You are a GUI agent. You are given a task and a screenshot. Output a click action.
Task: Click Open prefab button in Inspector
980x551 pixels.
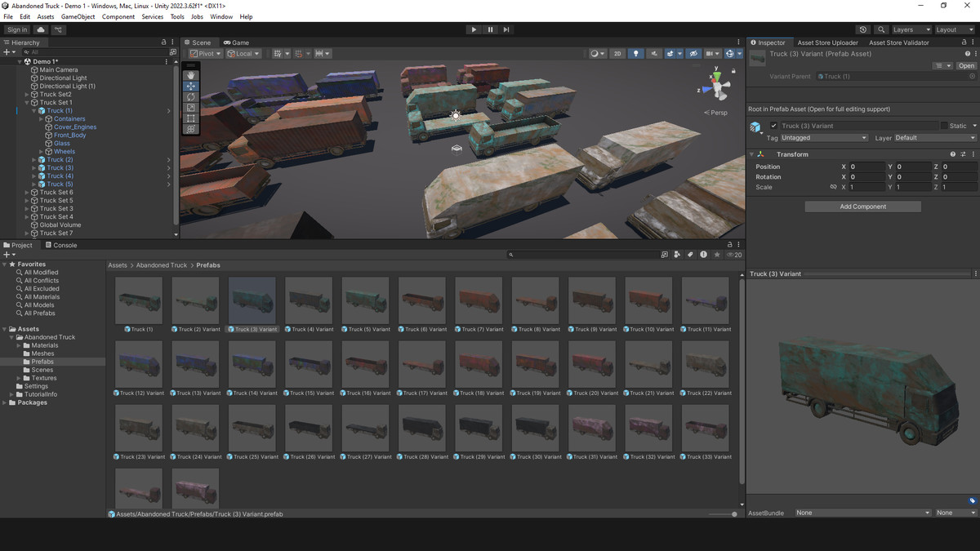967,66
